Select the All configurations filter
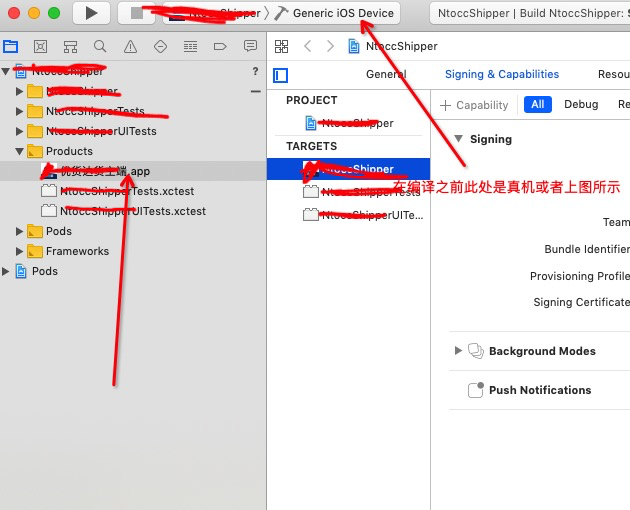This screenshot has height=510, width=630. coord(538,104)
